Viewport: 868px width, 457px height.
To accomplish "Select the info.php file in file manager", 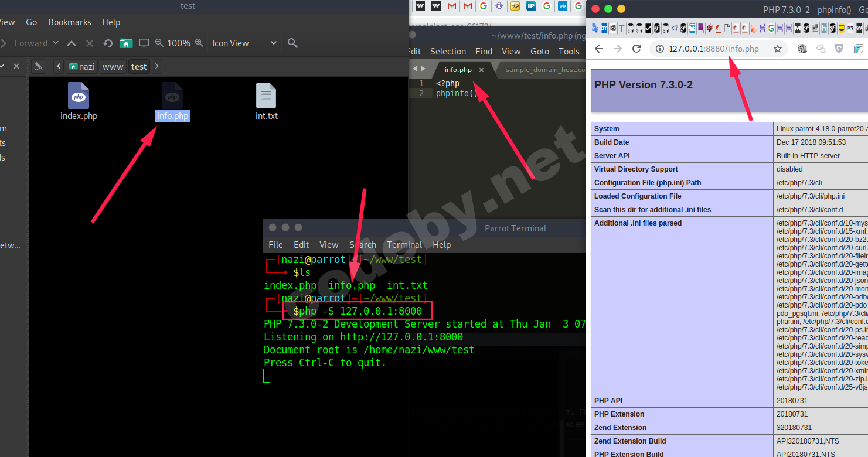I will tap(172, 101).
